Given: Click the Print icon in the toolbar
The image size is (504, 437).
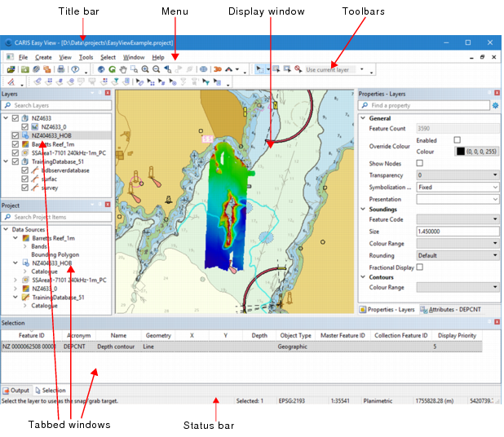Looking at the screenshot, I should pyautogui.click(x=61, y=70).
